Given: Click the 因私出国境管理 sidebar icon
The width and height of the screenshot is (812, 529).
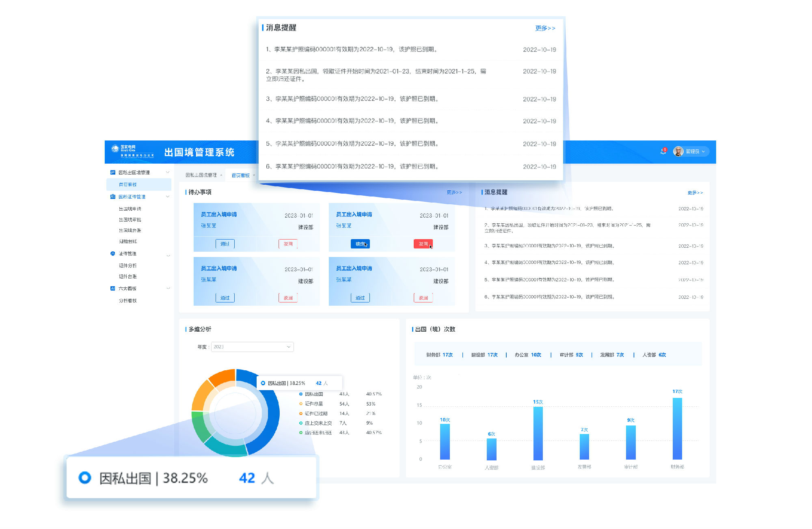Looking at the screenshot, I should tap(113, 173).
